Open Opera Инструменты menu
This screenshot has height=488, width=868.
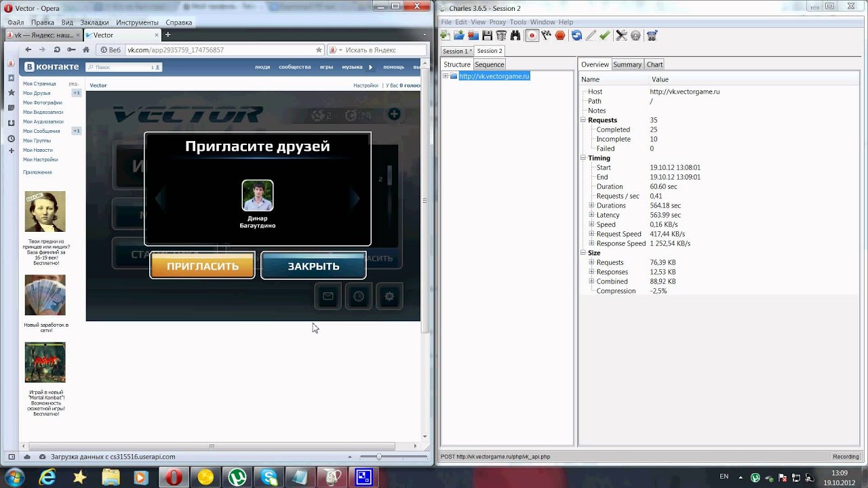[x=137, y=22]
